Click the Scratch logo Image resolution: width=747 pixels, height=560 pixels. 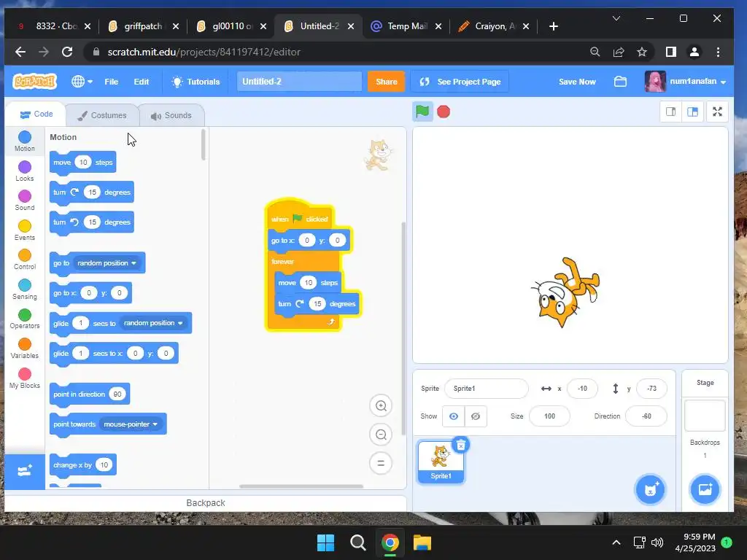(35, 82)
